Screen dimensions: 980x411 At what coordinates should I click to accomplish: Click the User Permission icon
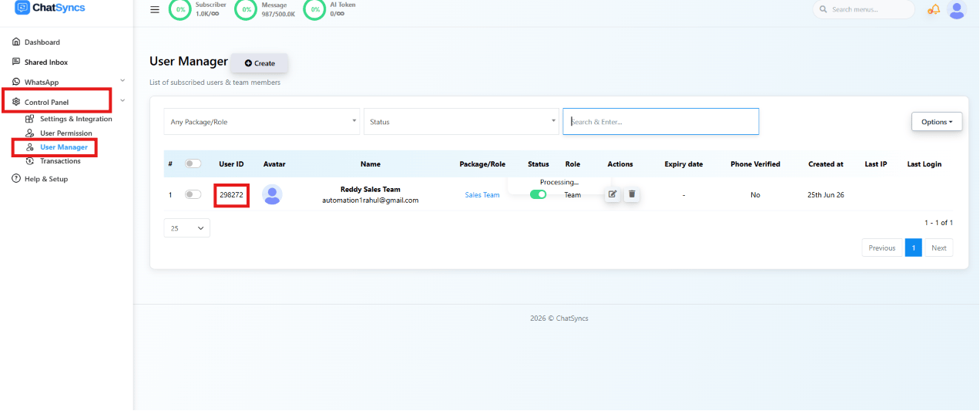pos(30,133)
